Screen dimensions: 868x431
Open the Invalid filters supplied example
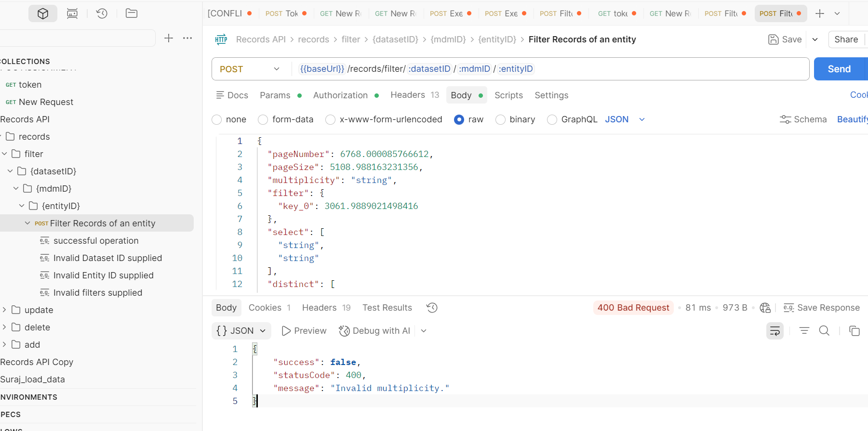click(x=98, y=293)
